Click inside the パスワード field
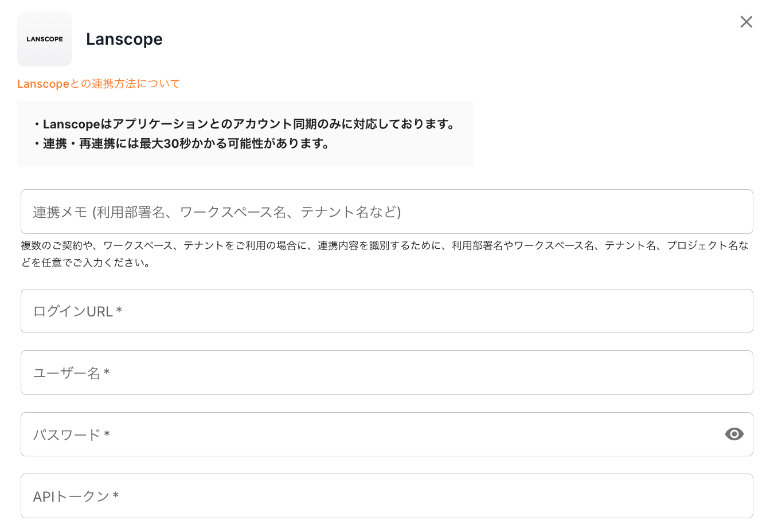 (367, 435)
